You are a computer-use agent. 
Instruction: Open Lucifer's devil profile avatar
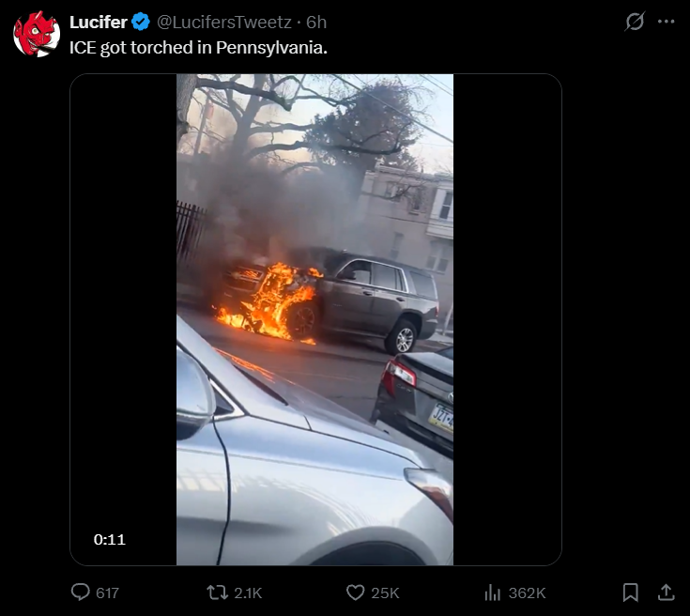coord(37,34)
